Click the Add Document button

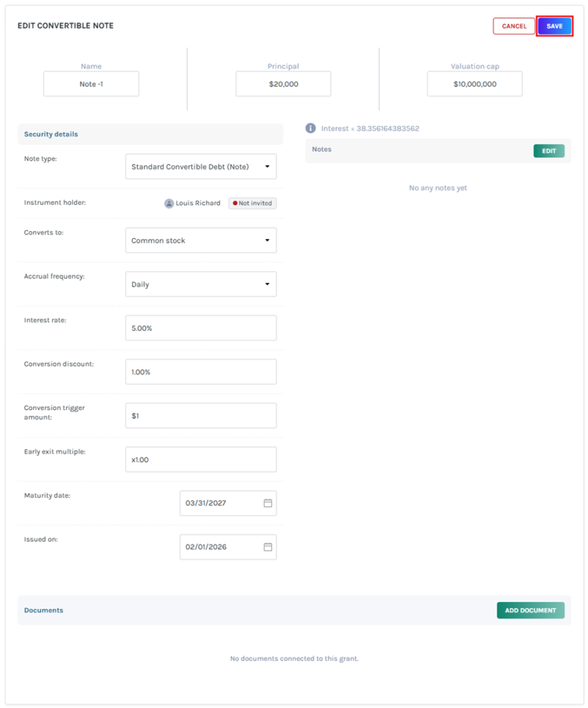[x=530, y=611]
